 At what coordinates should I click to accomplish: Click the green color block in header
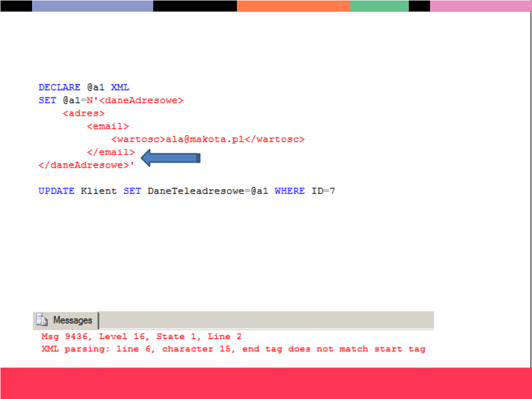coord(379,6)
